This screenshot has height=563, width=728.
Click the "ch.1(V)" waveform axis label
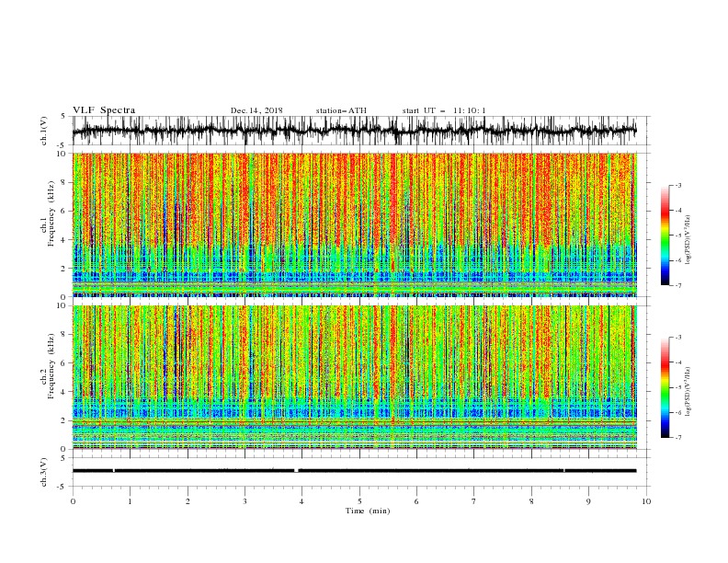click(44, 131)
